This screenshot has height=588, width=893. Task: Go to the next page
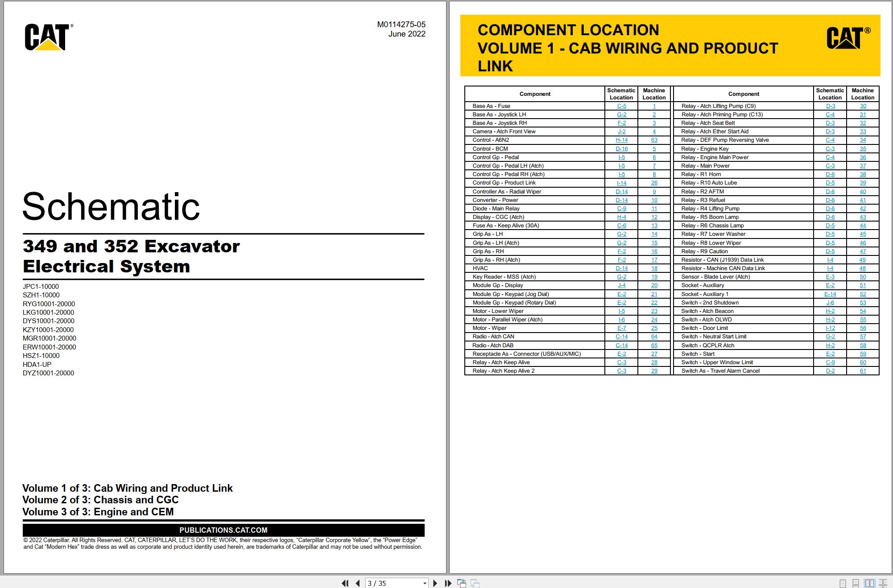(x=435, y=583)
